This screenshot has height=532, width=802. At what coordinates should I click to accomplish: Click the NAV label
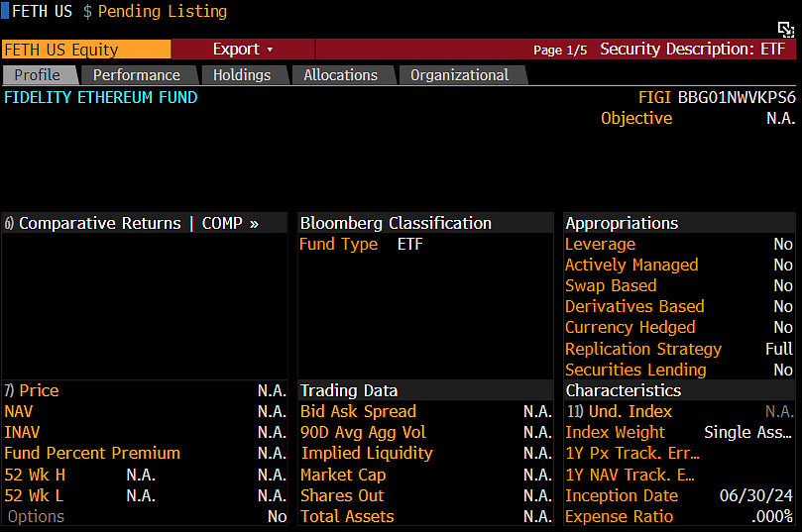tap(19, 411)
